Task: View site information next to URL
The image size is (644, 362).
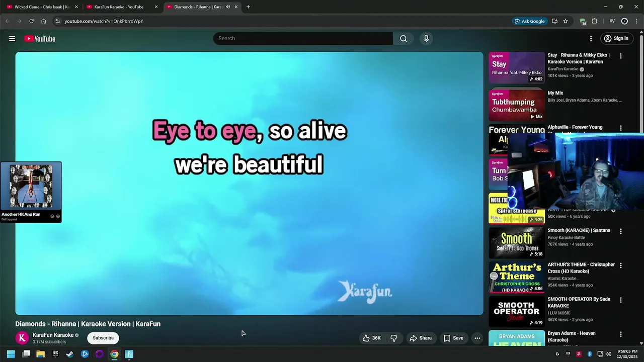Action: tap(58, 21)
